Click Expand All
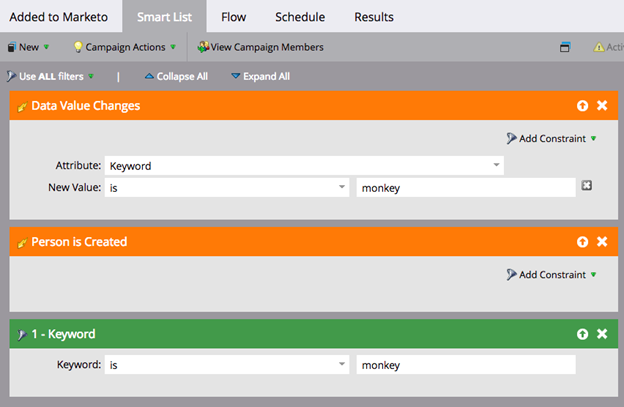Screen dimensions: 624x407 pos(260,76)
